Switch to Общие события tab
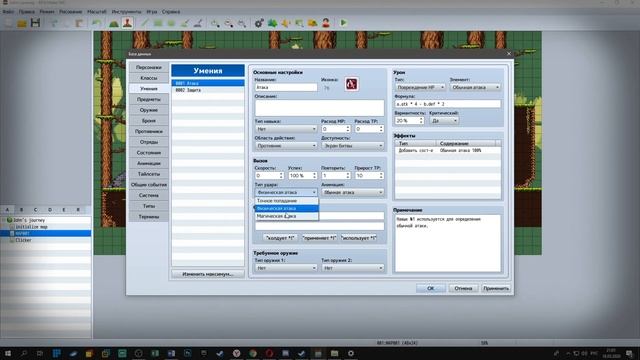Image resolution: width=640 pixels, height=360 pixels. pos(149,184)
